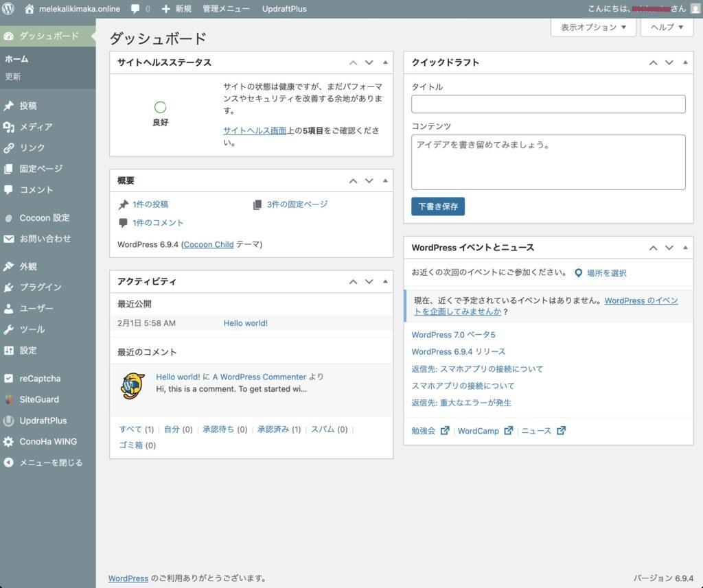Image resolution: width=703 pixels, height=588 pixels.
Task: Toggle the アクティビティ panel triangle
Action: coord(385,281)
